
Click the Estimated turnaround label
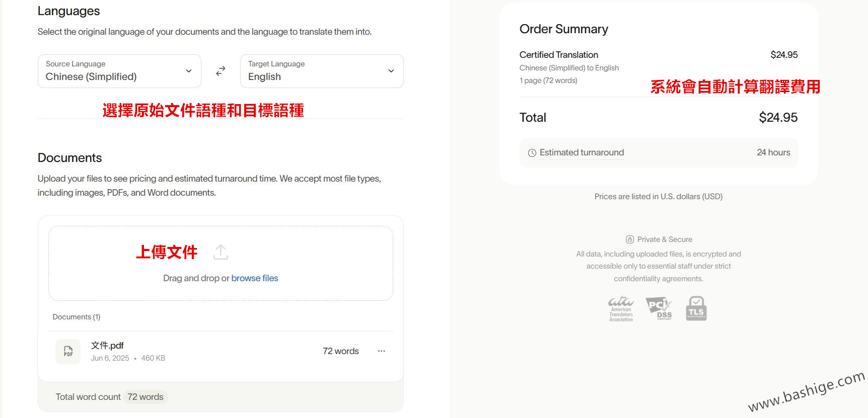[582, 152]
